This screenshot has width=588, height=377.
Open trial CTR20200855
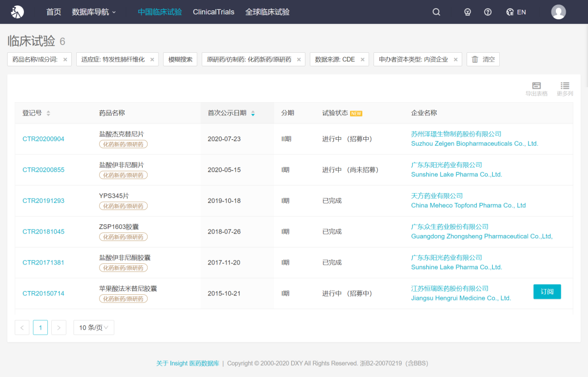43,170
